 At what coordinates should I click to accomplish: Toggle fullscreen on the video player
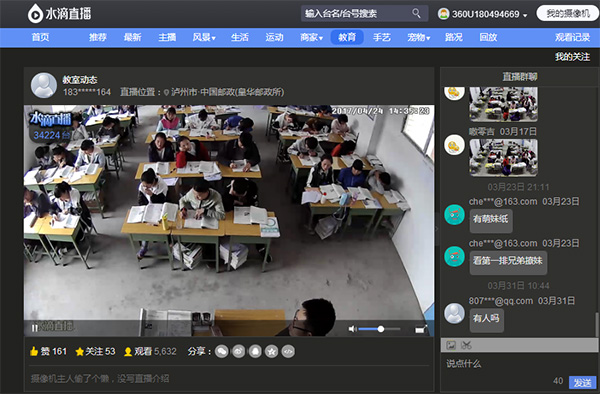pos(421,329)
